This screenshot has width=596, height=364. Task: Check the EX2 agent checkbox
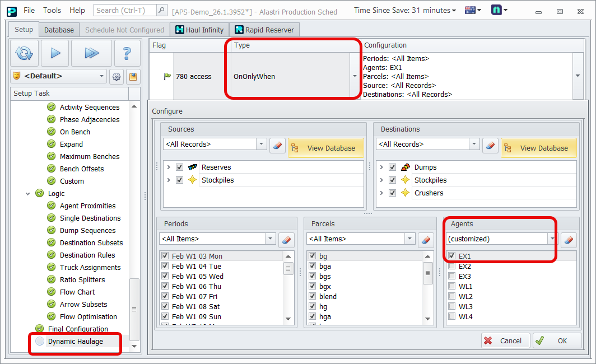(451, 267)
